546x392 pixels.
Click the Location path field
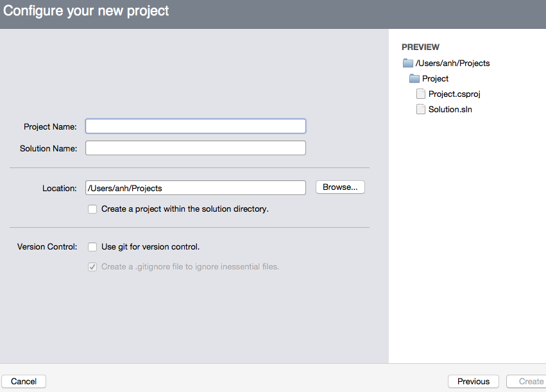pos(196,187)
